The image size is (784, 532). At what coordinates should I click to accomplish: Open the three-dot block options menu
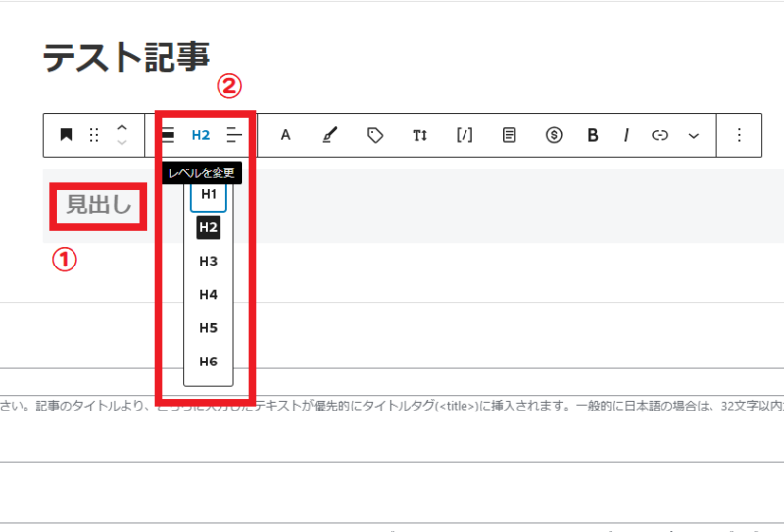tap(739, 135)
